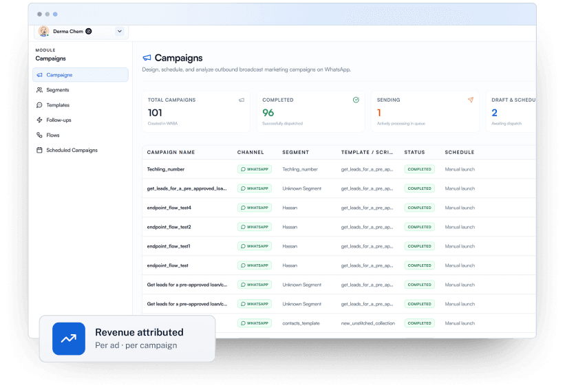Click the WhatsApp badge in the endpoint_flow_test1 row

click(x=255, y=247)
